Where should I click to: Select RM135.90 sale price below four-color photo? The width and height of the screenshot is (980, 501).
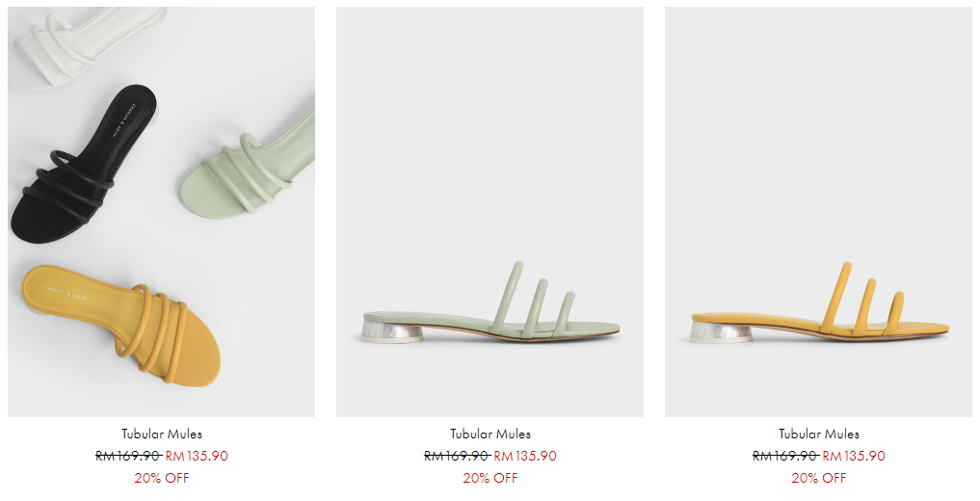click(197, 456)
